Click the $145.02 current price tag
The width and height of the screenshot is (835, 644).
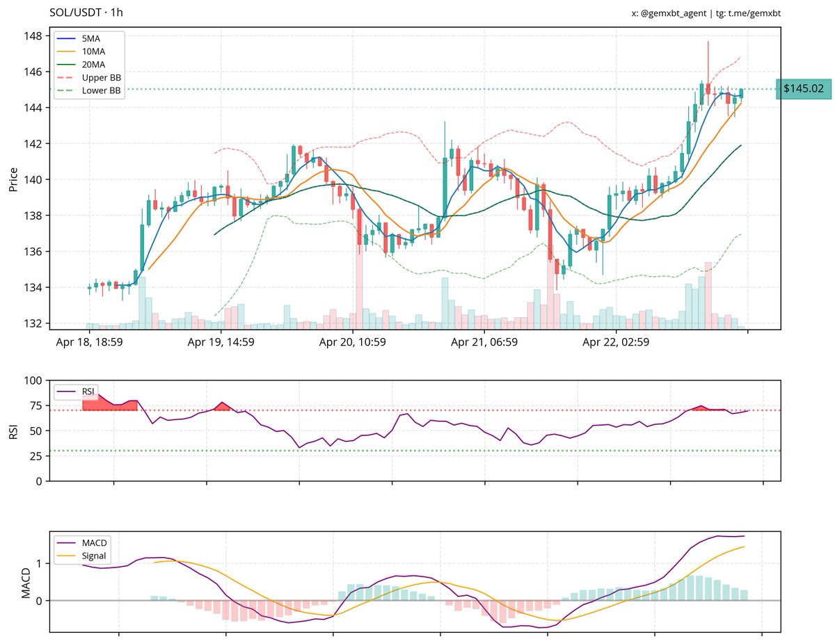tap(803, 89)
